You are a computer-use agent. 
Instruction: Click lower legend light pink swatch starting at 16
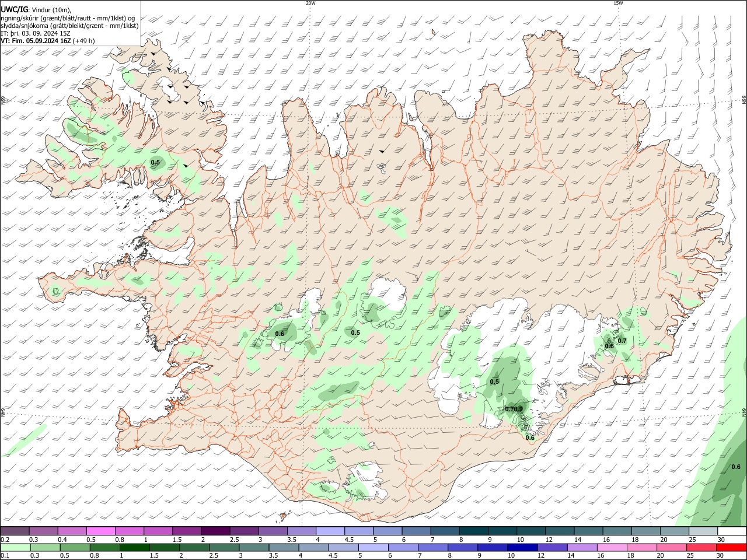click(x=612, y=547)
